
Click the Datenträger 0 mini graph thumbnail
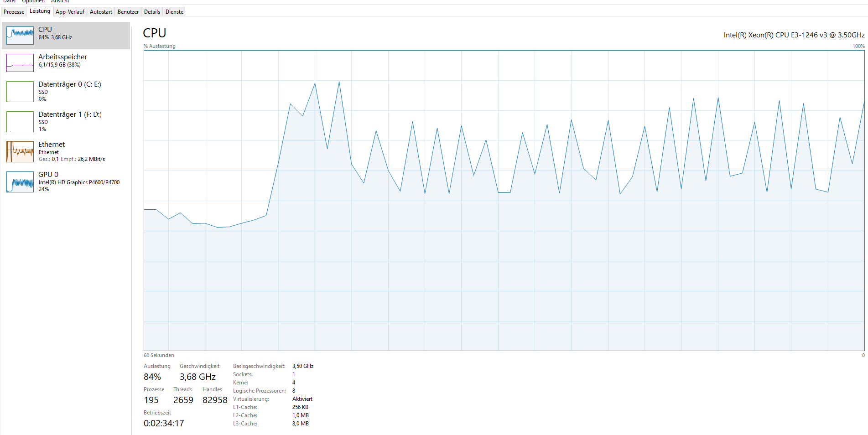(20, 92)
